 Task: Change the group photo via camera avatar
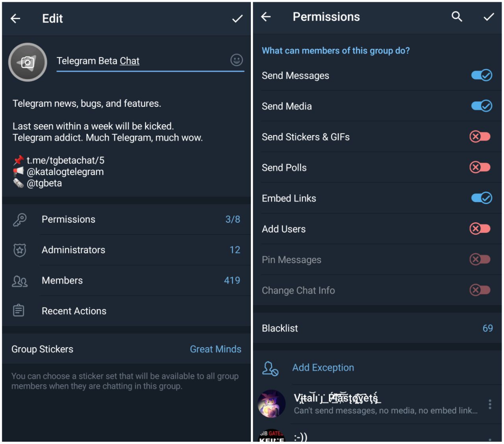(28, 62)
